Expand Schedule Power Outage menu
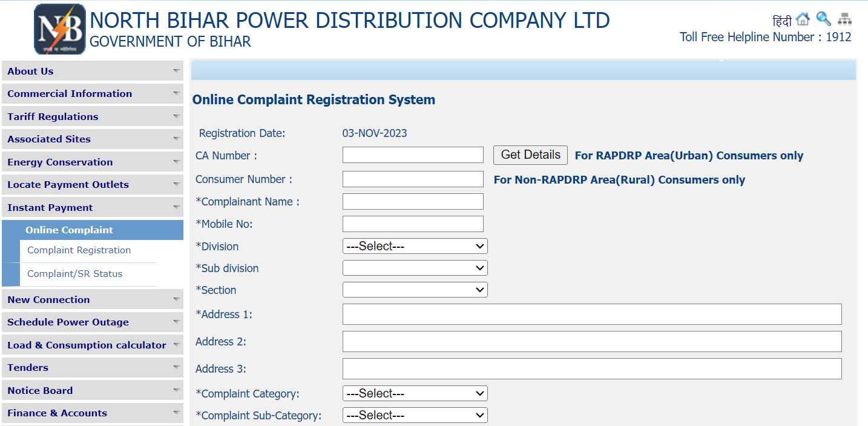Viewport: 868px width, 426px height. coord(92,322)
